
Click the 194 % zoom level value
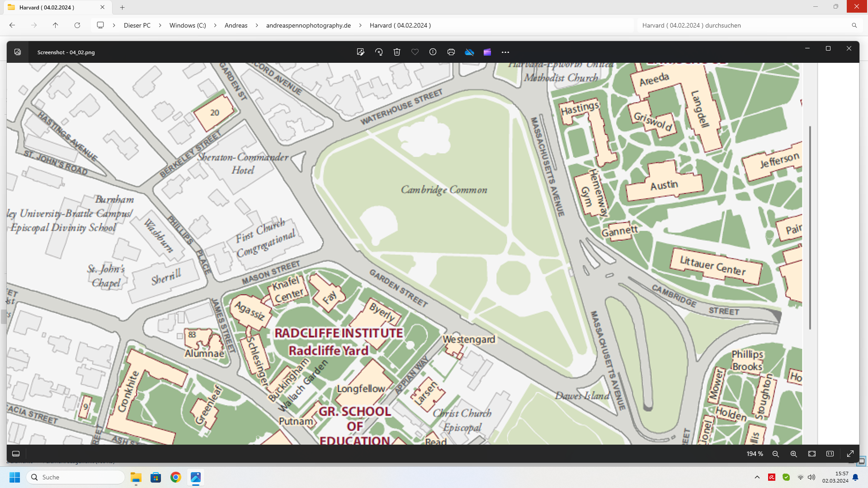pyautogui.click(x=755, y=454)
